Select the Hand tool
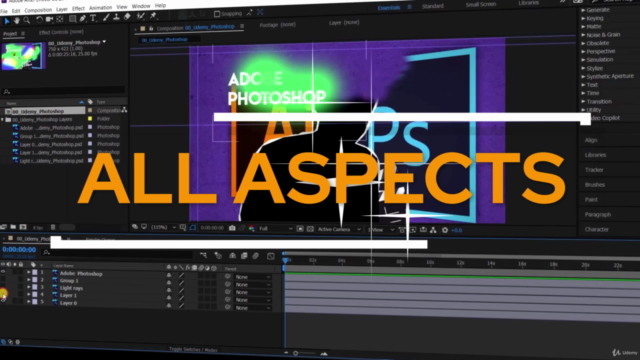Screen dimensions: 640x360 click(x=17, y=20)
